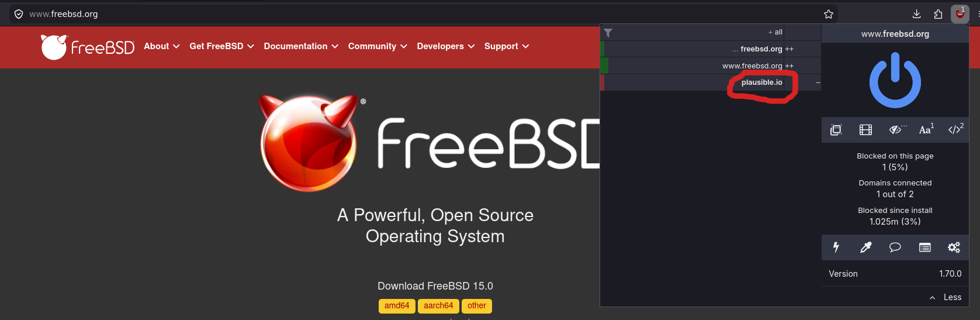Click the other architectures button
980x320 pixels.
[477, 306]
